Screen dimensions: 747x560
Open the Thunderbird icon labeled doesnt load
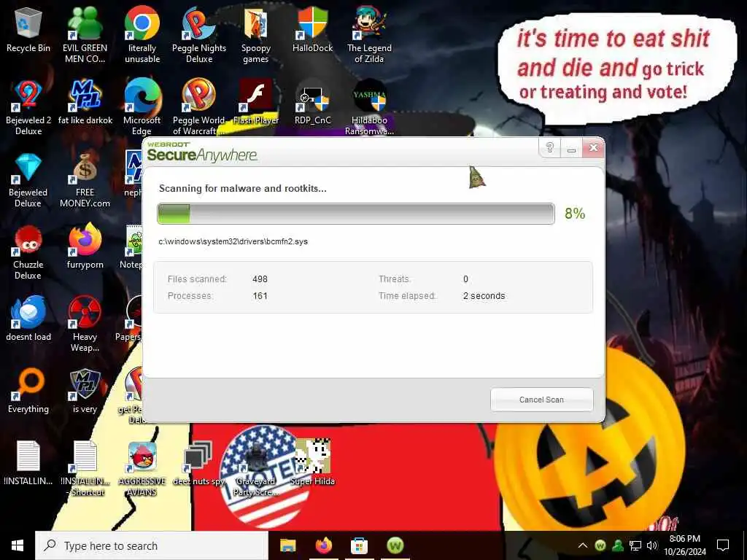(28, 319)
